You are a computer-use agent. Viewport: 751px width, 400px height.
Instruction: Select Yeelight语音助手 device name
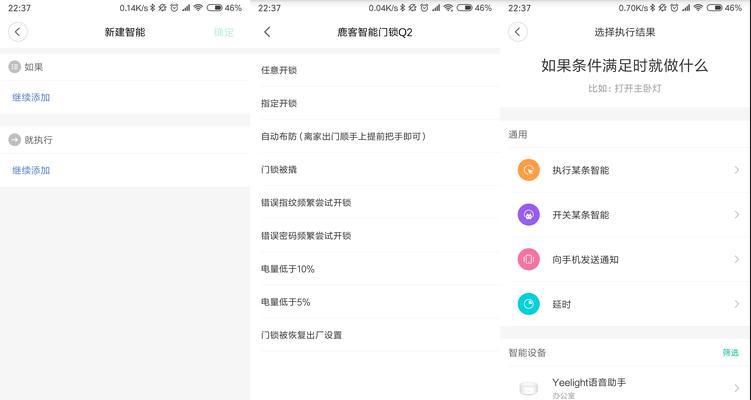pyautogui.click(x=589, y=382)
